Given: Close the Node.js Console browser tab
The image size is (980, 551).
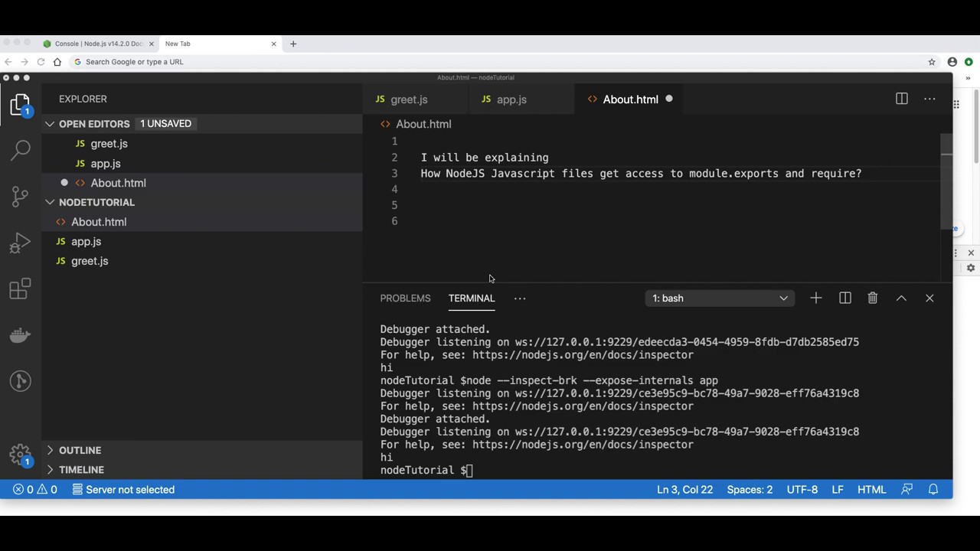Looking at the screenshot, I should pos(152,44).
